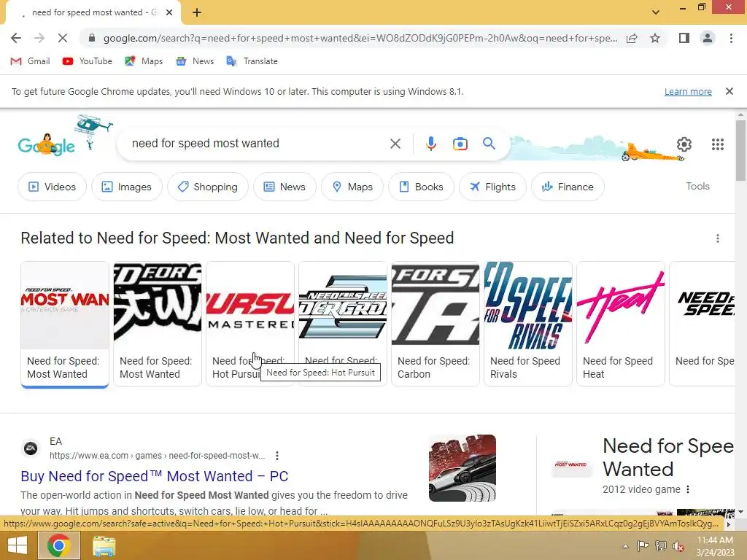Submit search with magnifier icon
This screenshot has height=560, width=747.
[489, 144]
